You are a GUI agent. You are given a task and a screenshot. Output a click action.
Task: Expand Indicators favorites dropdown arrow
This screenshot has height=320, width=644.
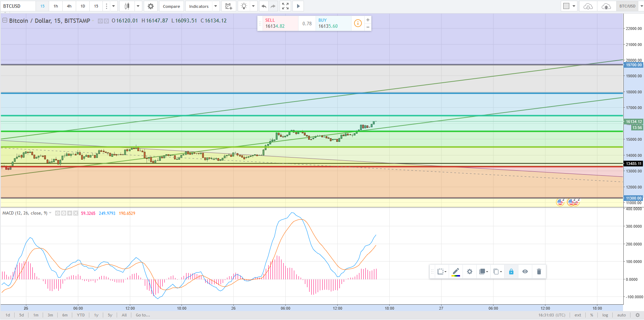click(x=216, y=6)
